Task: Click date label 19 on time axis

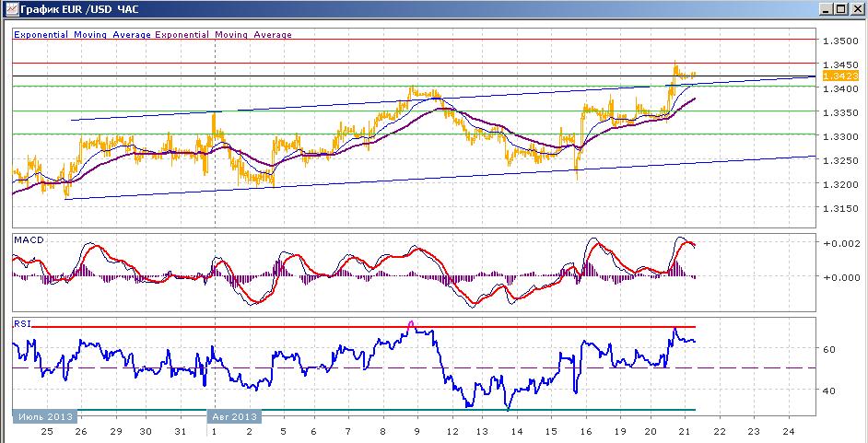Action: tap(619, 431)
